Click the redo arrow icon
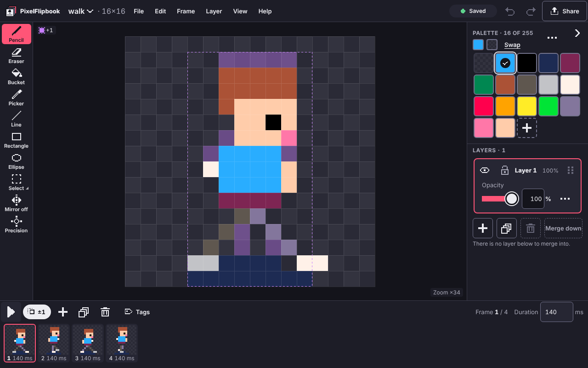The height and width of the screenshot is (368, 588). point(531,11)
